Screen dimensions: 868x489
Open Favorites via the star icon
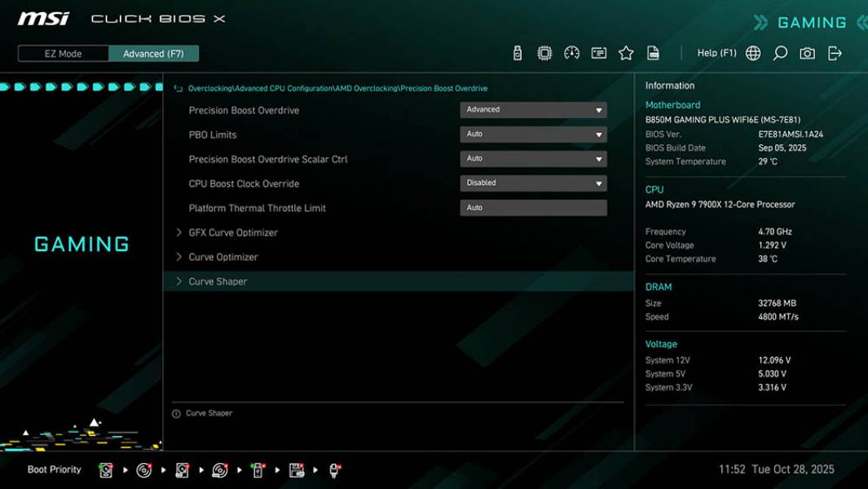pyautogui.click(x=626, y=52)
